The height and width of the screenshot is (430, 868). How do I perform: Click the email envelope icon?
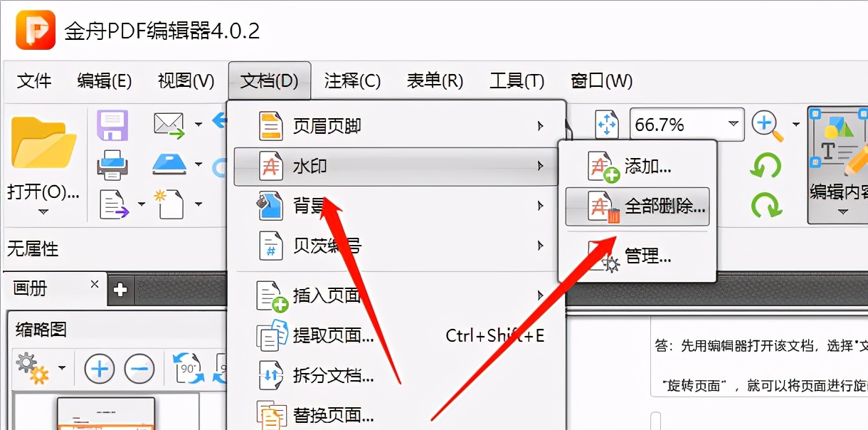pyautogui.click(x=169, y=125)
